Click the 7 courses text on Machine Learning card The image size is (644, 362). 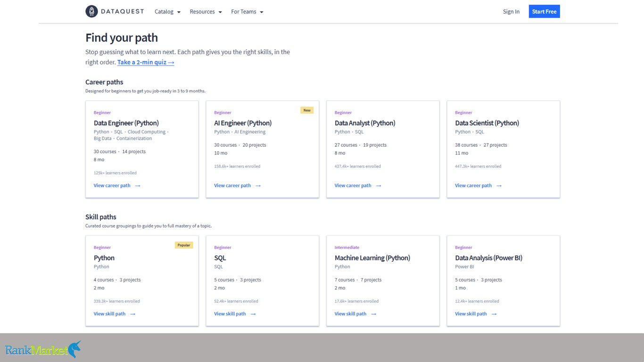345,280
